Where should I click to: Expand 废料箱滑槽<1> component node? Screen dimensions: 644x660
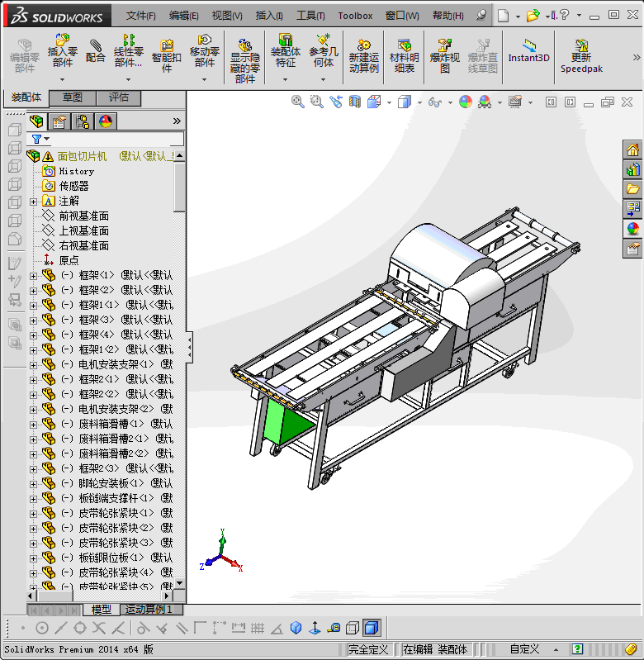coord(33,425)
